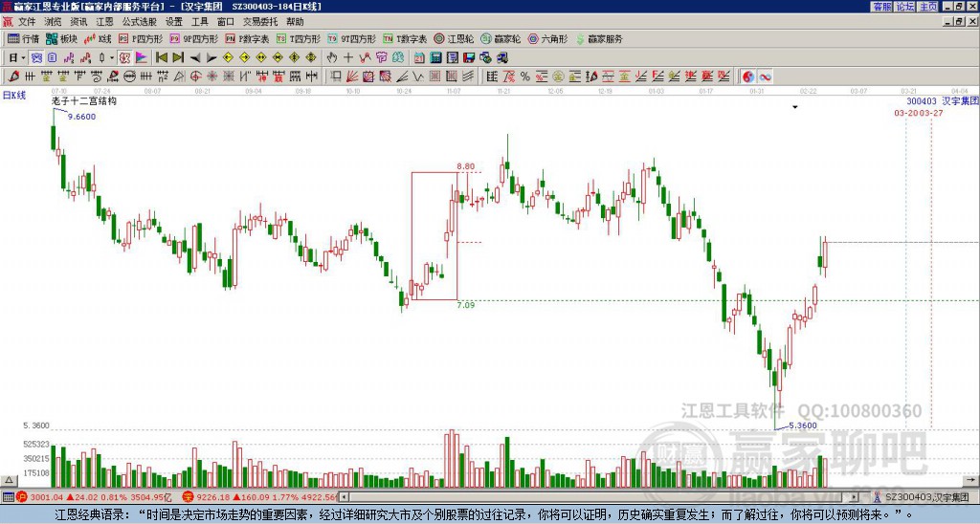Select the crosshair cursor tool
The width and height of the screenshot is (980, 524).
pos(348,58)
